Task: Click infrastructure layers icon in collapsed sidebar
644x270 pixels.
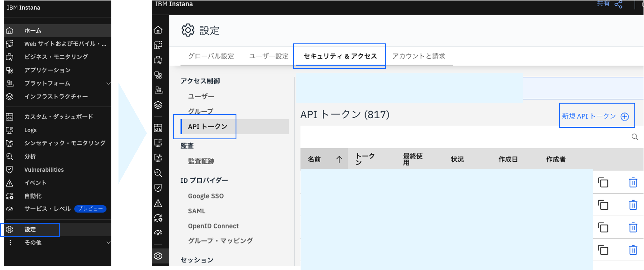Action: [158, 105]
